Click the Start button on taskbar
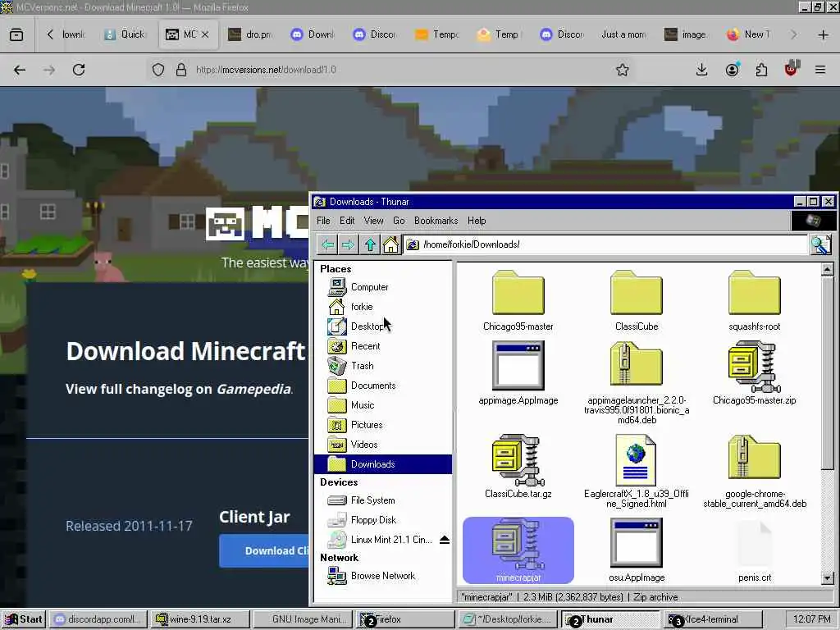 click(24, 619)
